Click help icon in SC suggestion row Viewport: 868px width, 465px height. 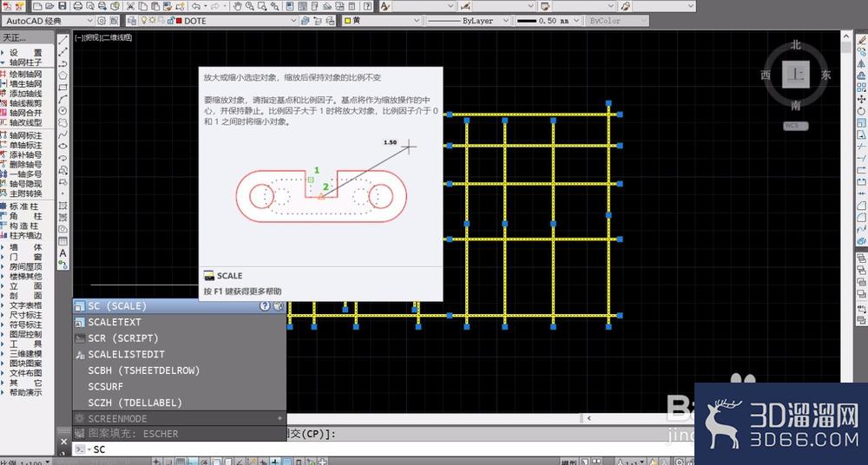(265, 306)
